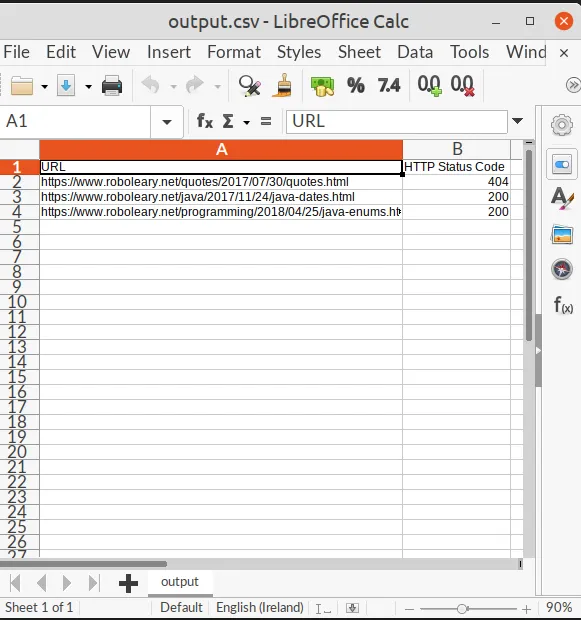
Task: Open Find and Replace tool
Action: [x=250, y=86]
